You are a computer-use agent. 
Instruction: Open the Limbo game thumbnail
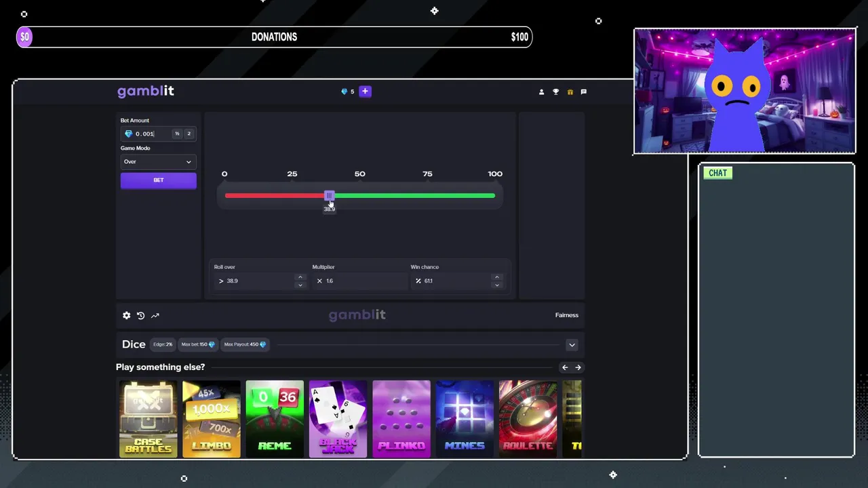(212, 419)
